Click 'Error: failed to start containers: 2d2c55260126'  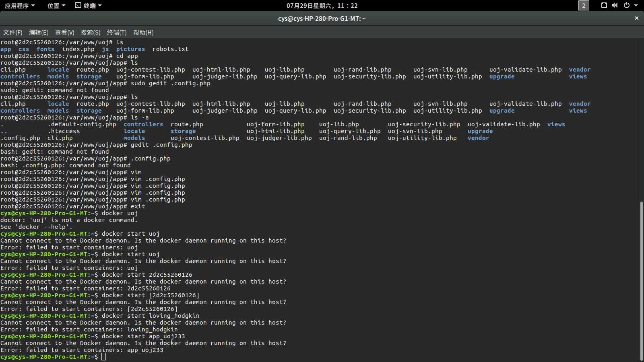coord(85,288)
